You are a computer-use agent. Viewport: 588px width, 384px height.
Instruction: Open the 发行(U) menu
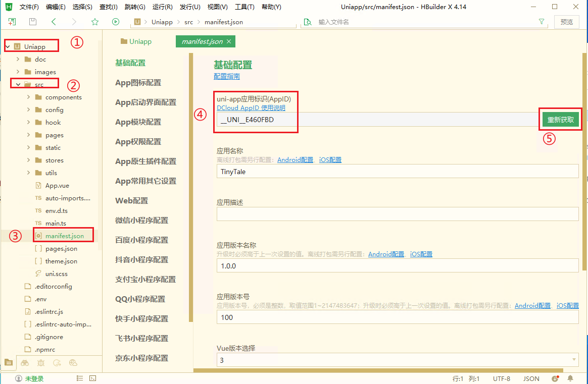(x=190, y=7)
